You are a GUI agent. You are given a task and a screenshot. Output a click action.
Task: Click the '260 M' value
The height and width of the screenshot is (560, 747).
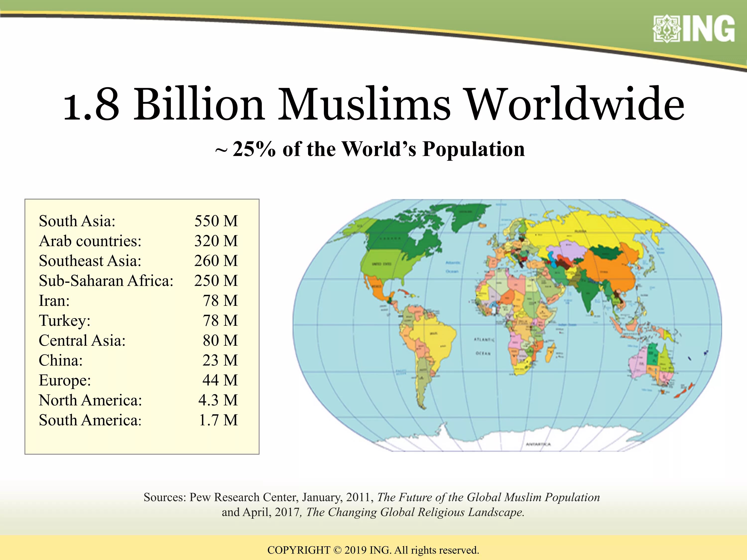(216, 261)
